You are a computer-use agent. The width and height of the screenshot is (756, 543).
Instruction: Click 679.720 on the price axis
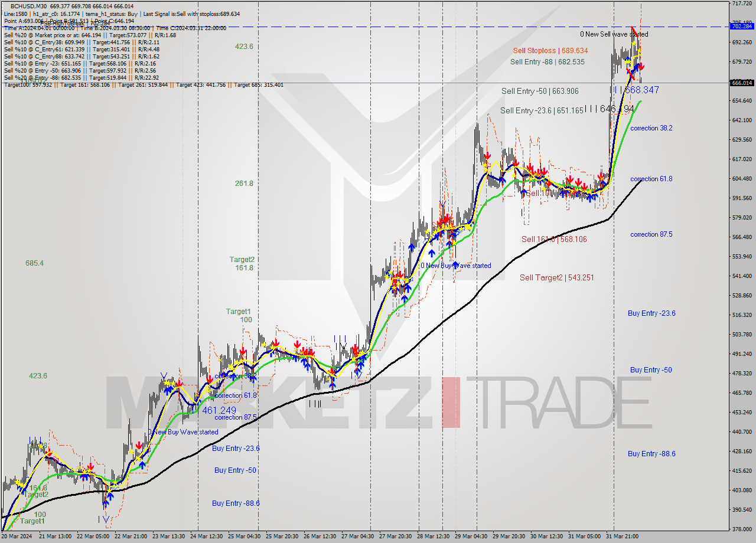742,62
